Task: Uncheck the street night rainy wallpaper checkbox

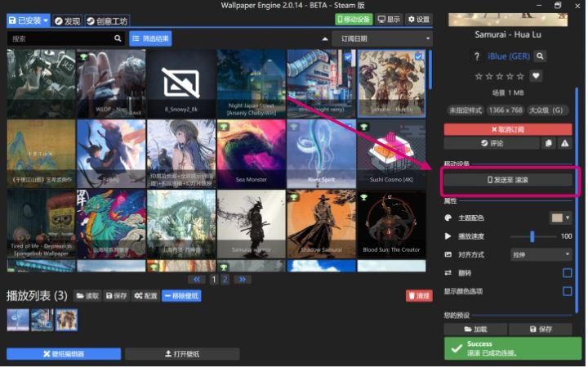Action: (x=349, y=56)
